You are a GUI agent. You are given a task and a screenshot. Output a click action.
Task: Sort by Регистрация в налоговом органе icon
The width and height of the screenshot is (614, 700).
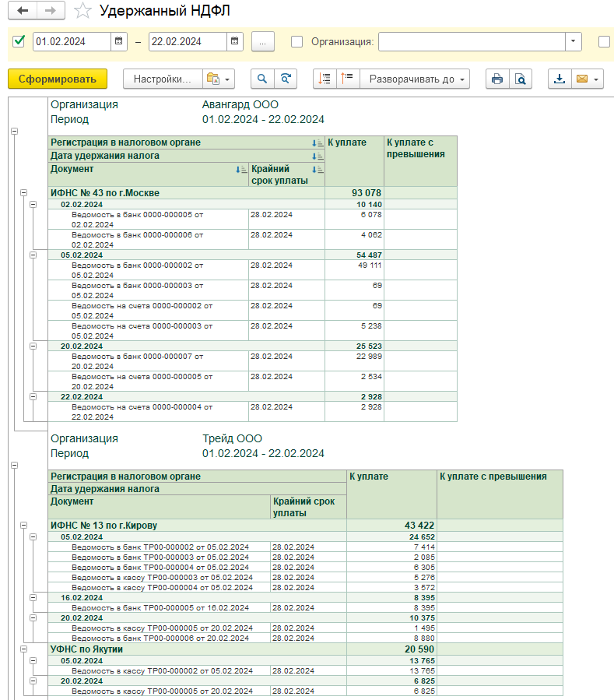tap(318, 142)
